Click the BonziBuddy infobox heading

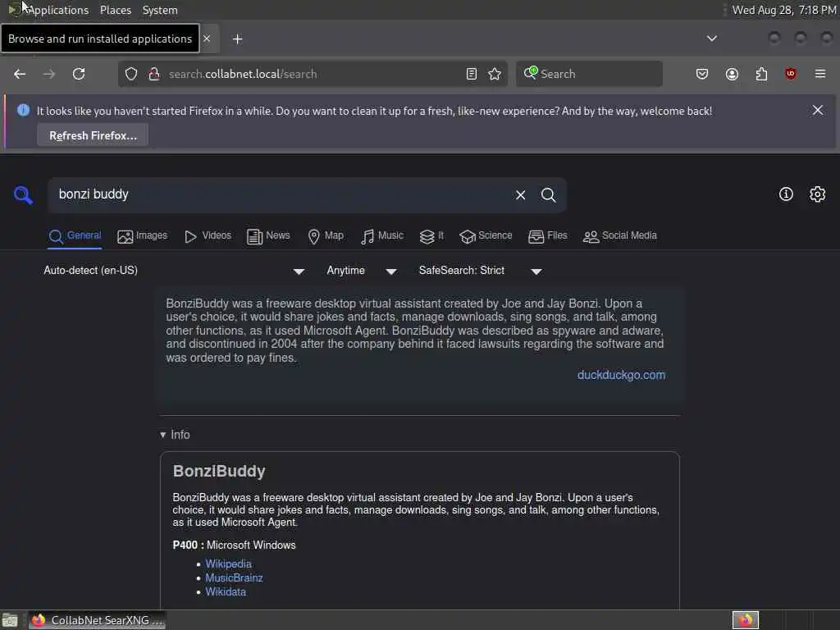(x=218, y=471)
